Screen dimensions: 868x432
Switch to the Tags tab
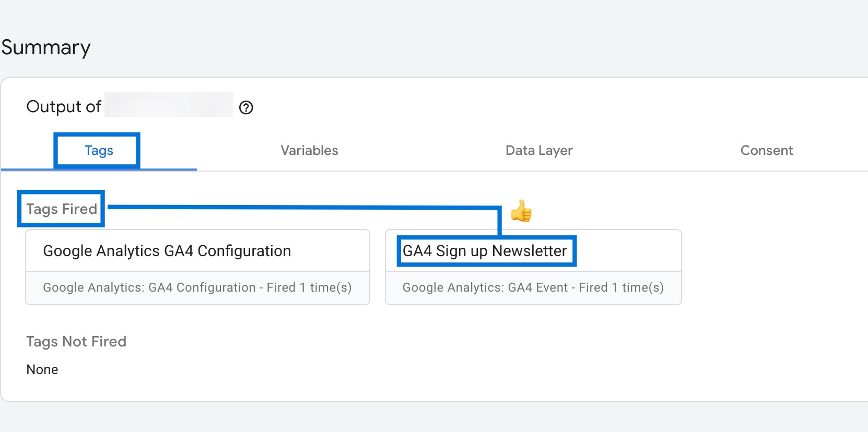(99, 150)
